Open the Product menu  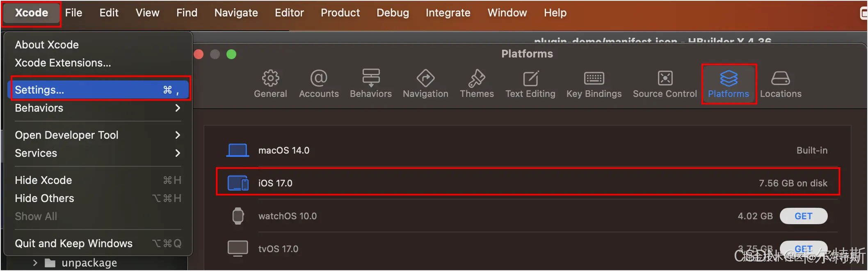340,13
